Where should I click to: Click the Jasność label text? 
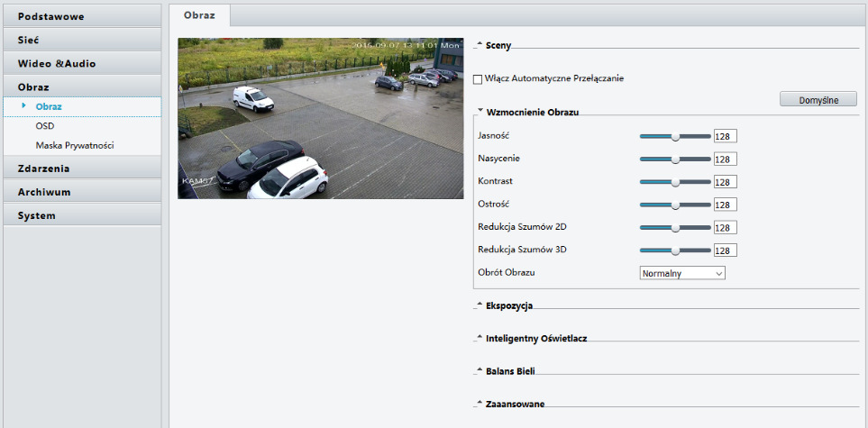tap(493, 135)
